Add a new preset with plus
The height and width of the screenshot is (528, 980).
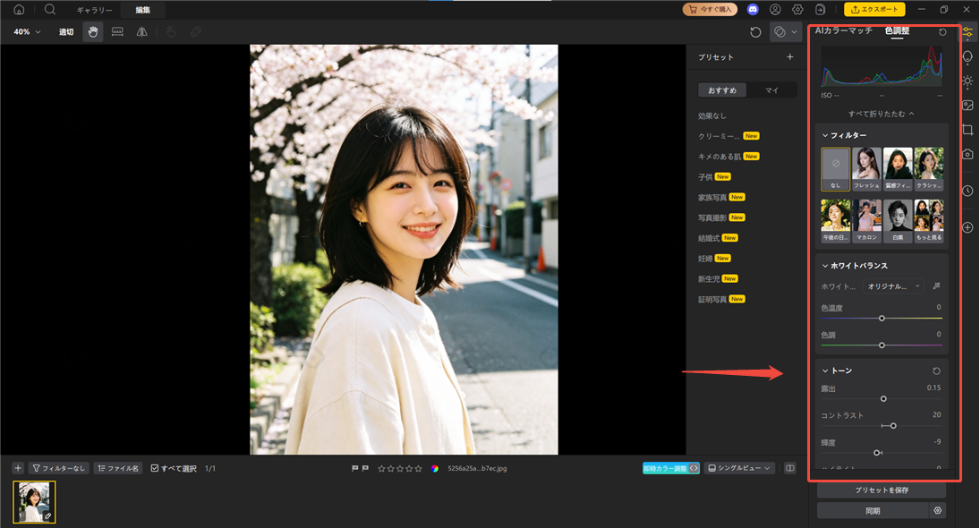pyautogui.click(x=790, y=57)
